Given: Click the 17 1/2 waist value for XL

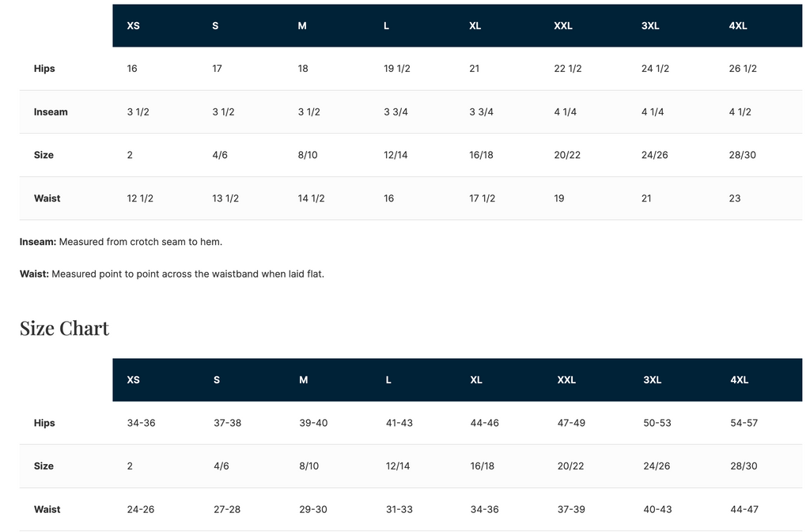Looking at the screenshot, I should pyautogui.click(x=482, y=198).
